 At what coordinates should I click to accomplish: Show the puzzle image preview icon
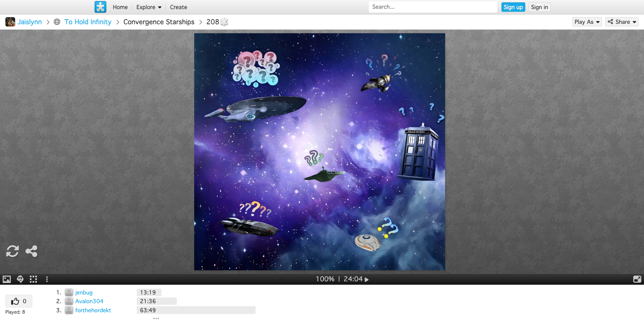(7, 279)
